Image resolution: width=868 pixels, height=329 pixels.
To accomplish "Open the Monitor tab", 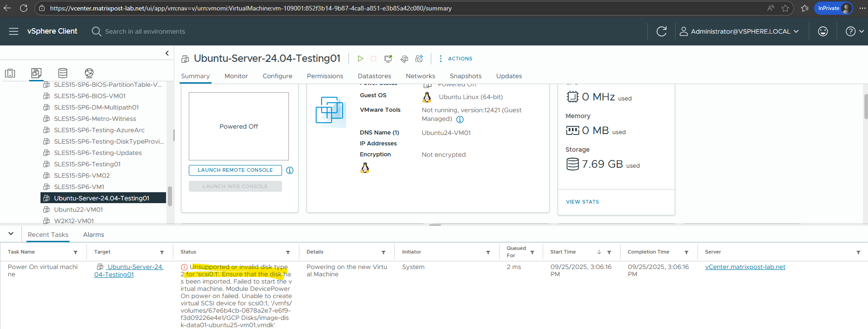I will [x=236, y=76].
